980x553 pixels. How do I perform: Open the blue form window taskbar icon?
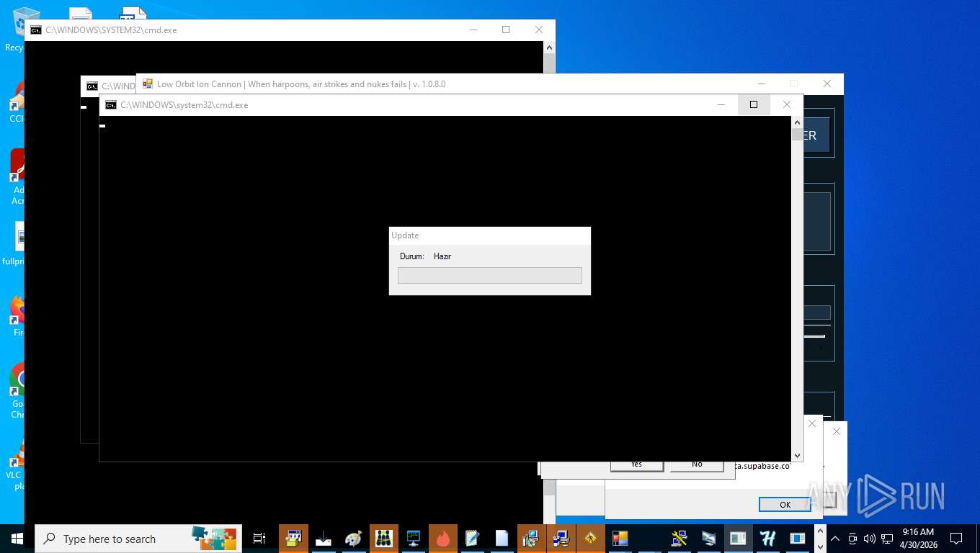click(797, 539)
